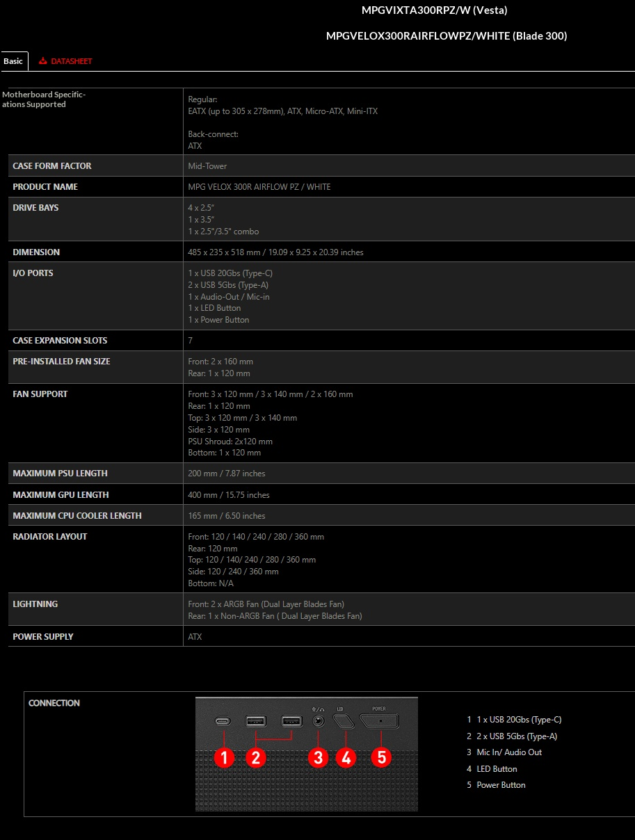The image size is (635, 840).
Task: Switch to the Basic tab
Action: 14,61
